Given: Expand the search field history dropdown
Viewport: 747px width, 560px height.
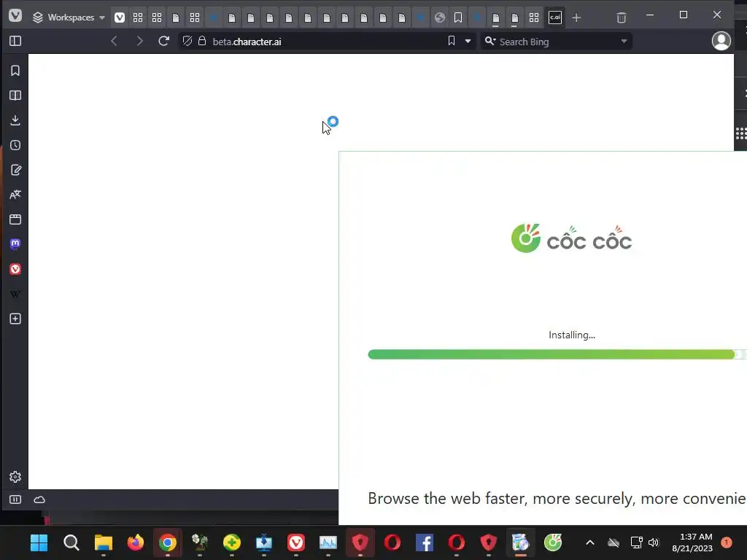Looking at the screenshot, I should tap(624, 42).
